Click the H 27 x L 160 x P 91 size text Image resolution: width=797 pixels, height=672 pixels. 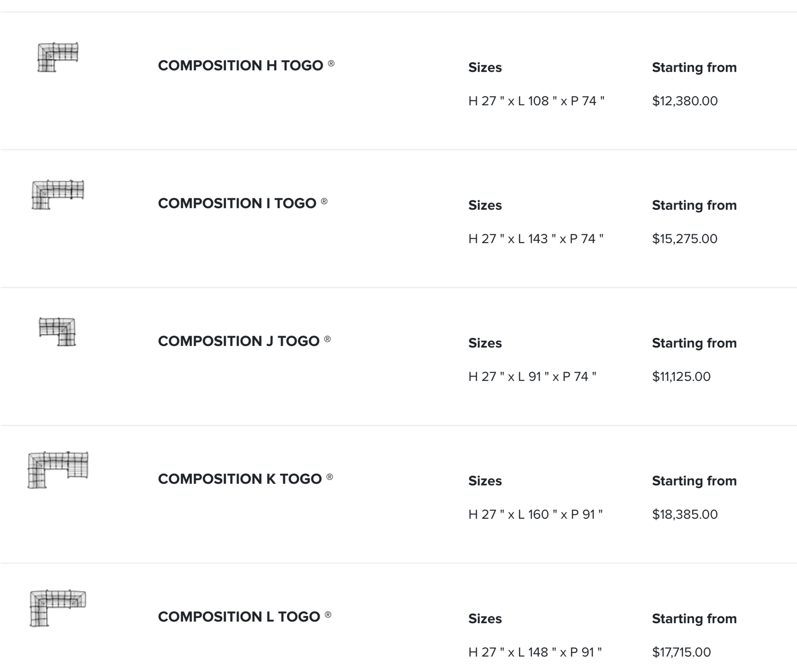tap(535, 514)
